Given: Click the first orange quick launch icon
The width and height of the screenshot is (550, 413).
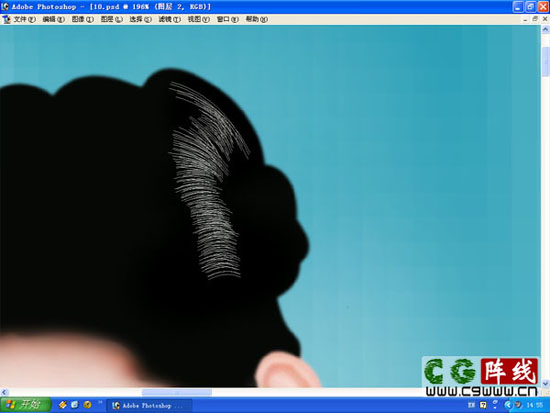Looking at the screenshot, I should 62,405.
